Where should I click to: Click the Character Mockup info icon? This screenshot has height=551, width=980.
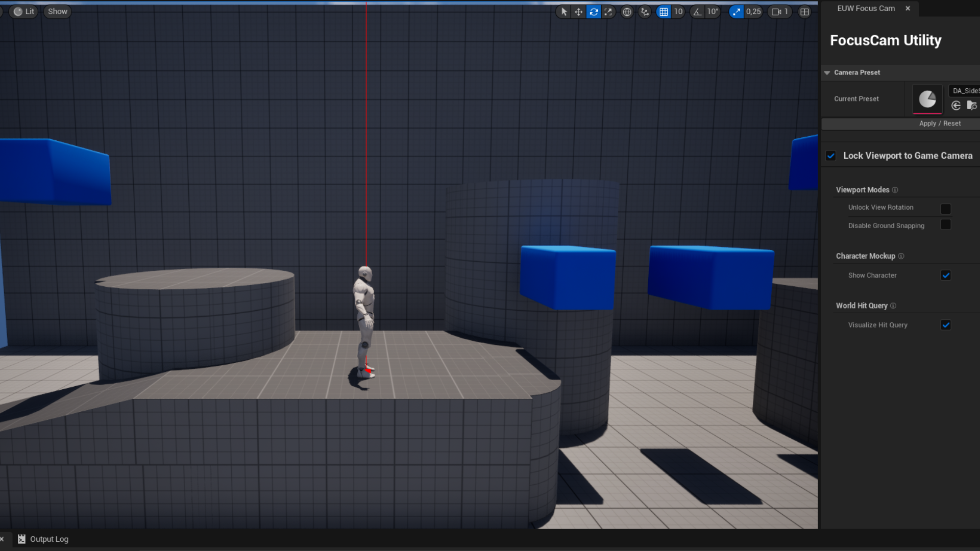(901, 256)
